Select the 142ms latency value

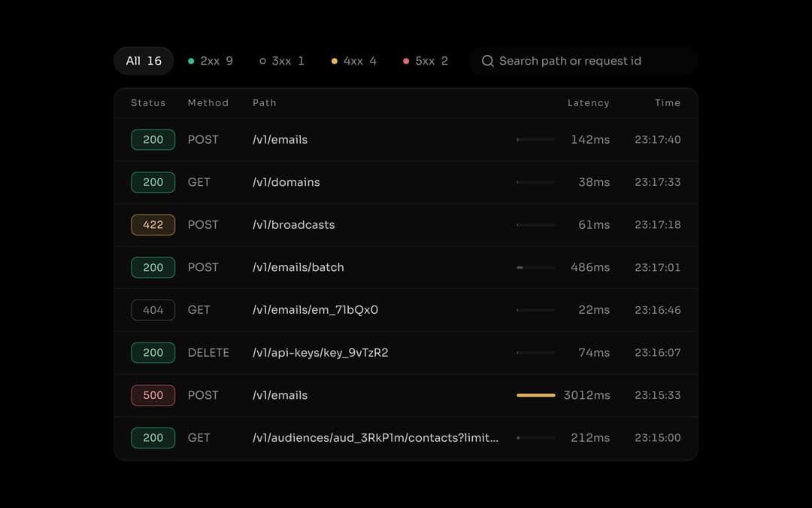(590, 140)
